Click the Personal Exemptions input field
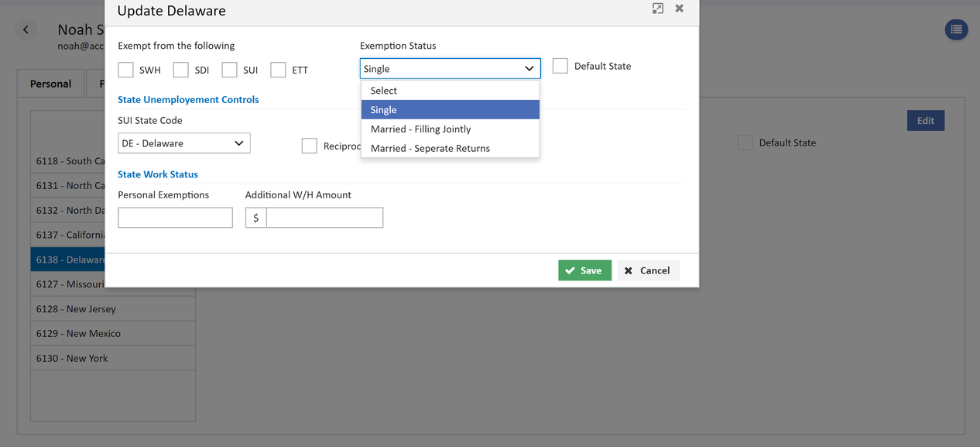This screenshot has width=980, height=447. [175, 218]
